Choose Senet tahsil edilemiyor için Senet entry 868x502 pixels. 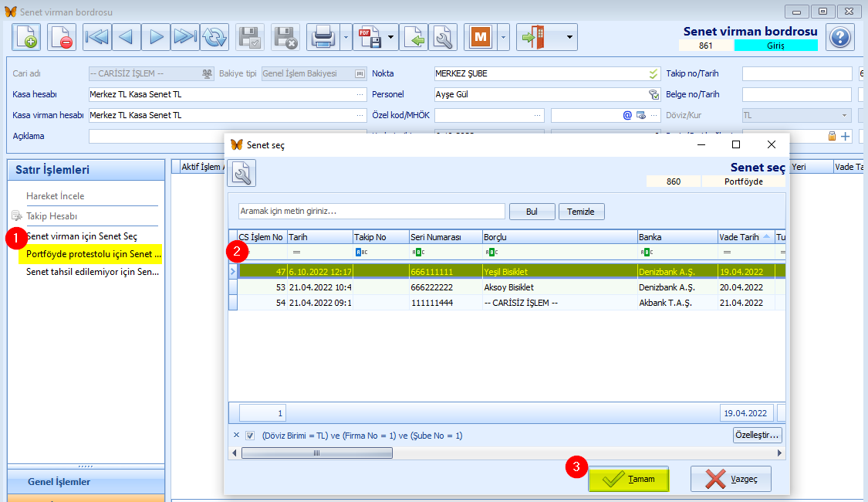click(93, 272)
